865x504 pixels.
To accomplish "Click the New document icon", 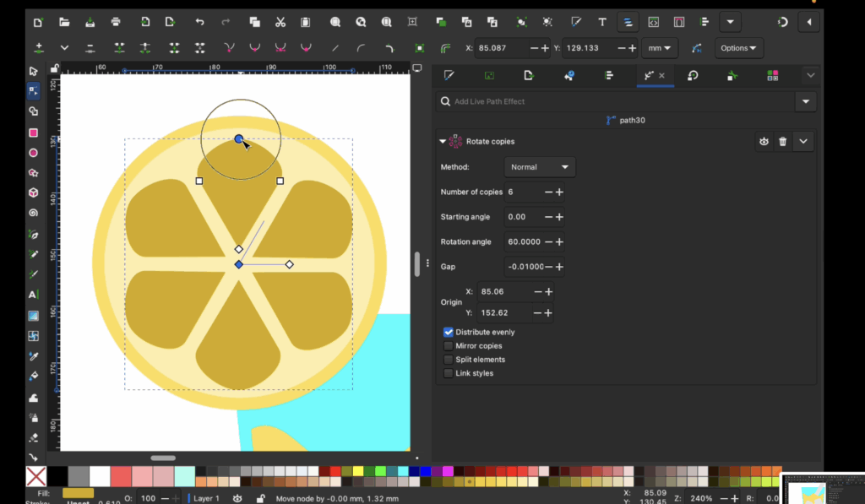I will pyautogui.click(x=38, y=22).
